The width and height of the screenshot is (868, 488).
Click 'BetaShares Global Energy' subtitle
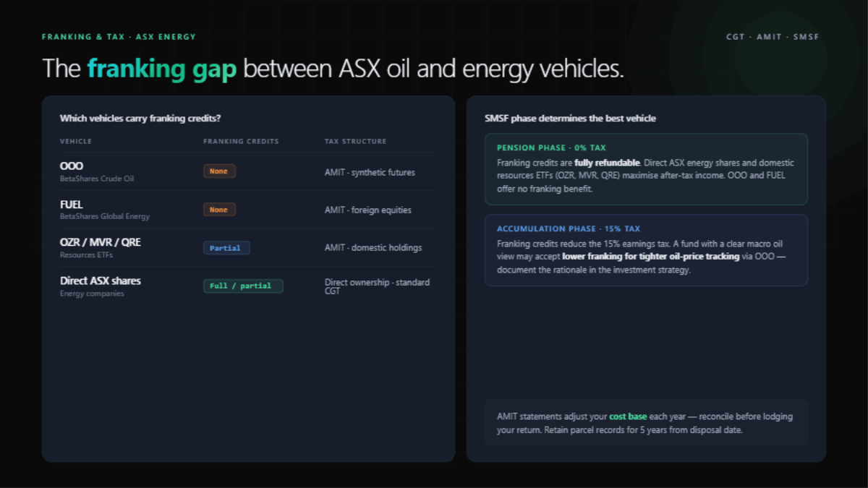coord(105,216)
